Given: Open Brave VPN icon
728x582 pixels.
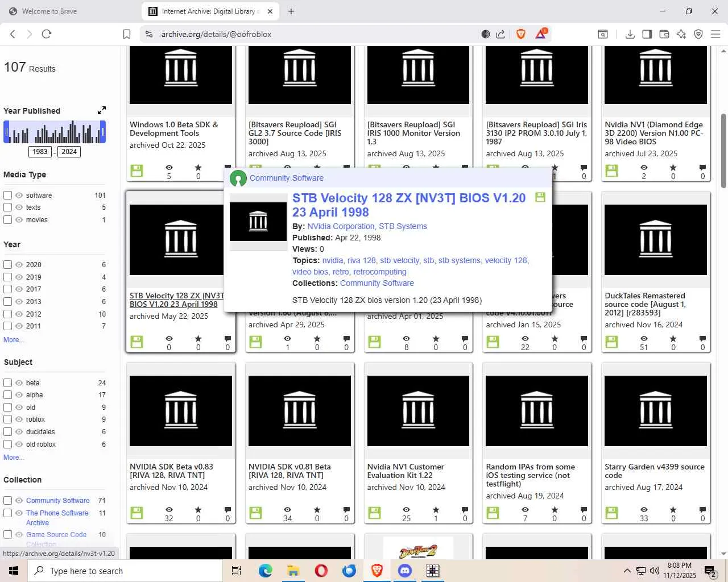Looking at the screenshot, I should (x=698, y=34).
